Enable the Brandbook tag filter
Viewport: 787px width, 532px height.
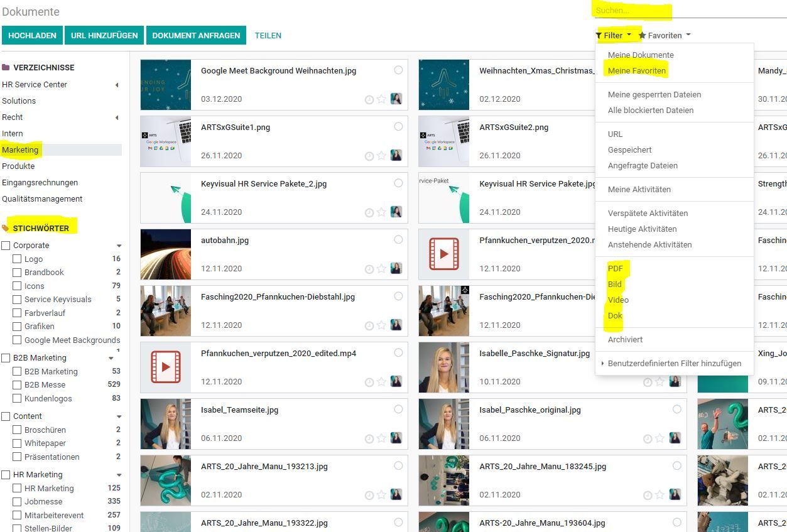tap(17, 273)
